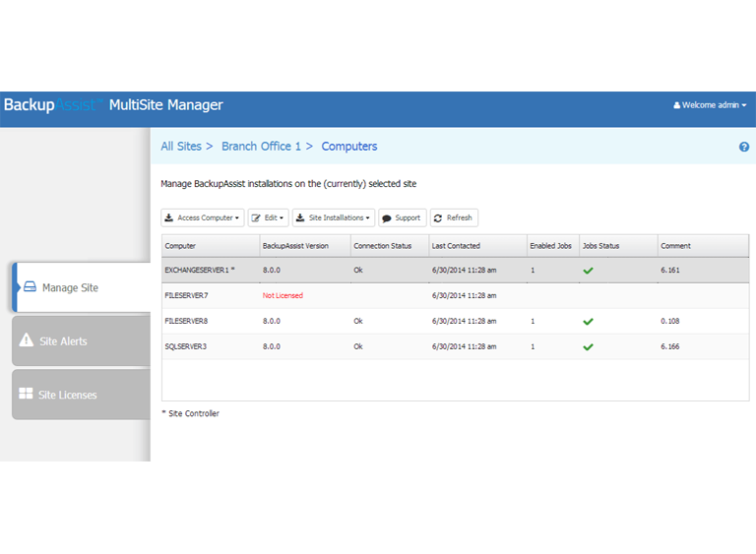The image size is (756, 554).
Task: Click the blue help question mark icon
Action: point(744,147)
